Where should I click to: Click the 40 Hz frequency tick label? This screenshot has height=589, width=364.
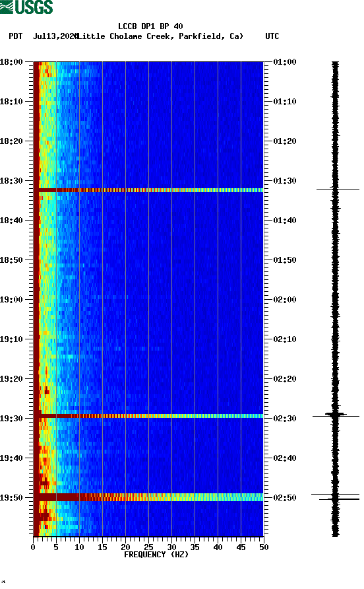[218, 547]
